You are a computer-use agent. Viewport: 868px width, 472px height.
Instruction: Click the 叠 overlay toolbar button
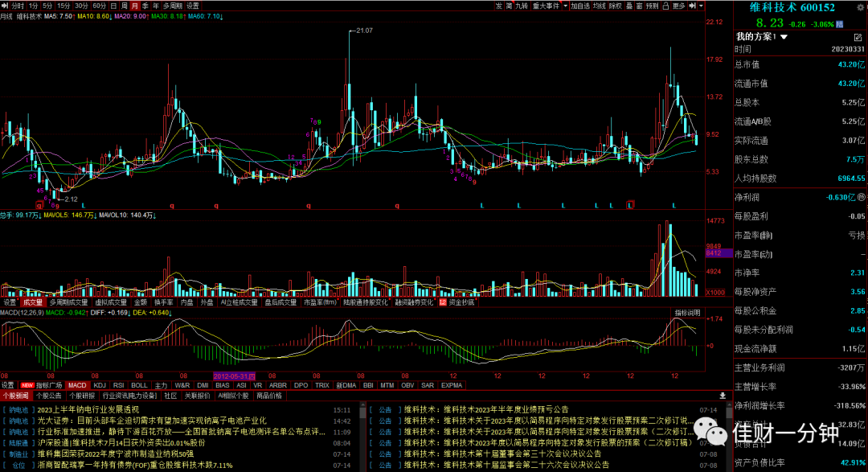click(x=629, y=6)
